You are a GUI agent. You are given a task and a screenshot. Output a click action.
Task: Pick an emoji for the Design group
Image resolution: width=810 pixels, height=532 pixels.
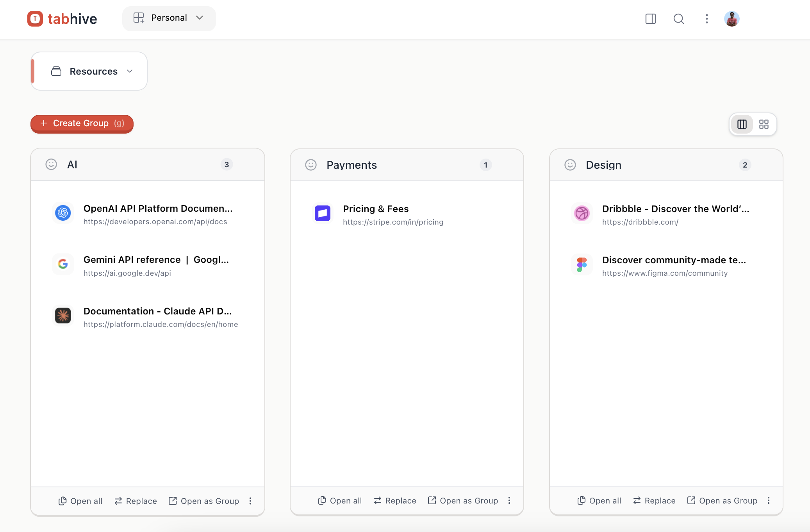pyautogui.click(x=570, y=165)
